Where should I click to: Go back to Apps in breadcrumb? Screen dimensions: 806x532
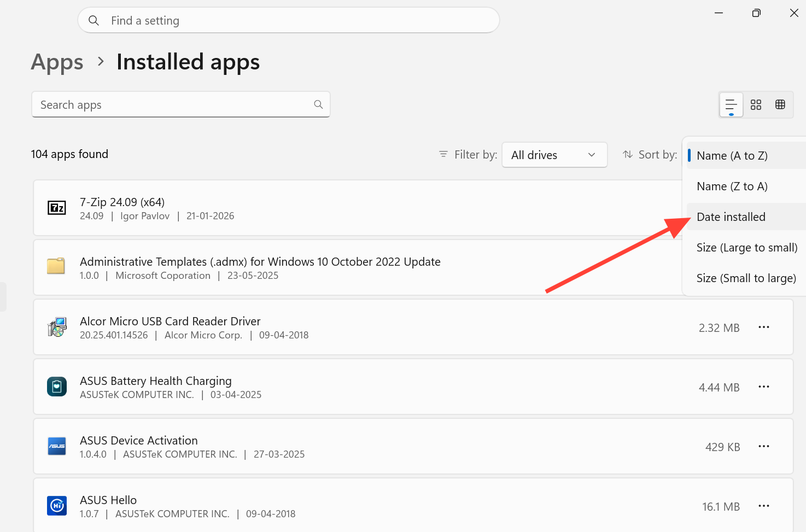[x=57, y=62]
